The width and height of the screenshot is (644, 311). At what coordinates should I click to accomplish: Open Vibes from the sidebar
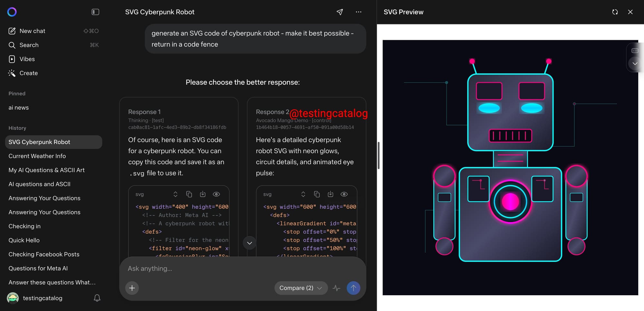click(27, 59)
